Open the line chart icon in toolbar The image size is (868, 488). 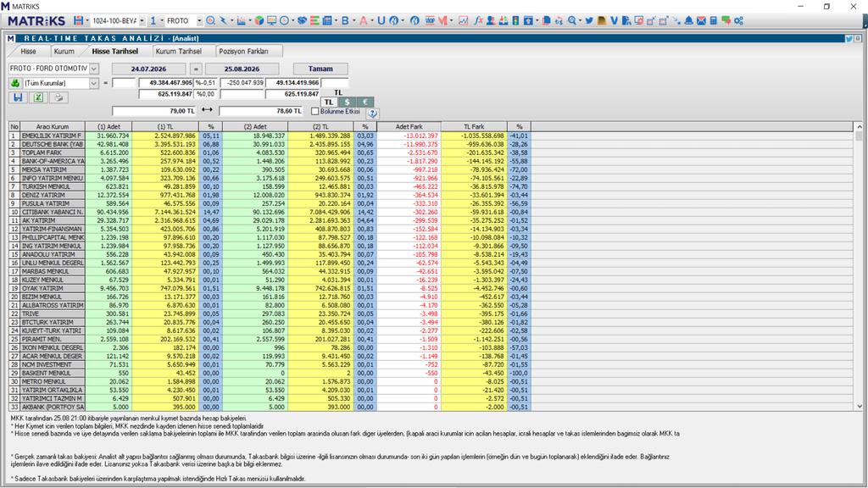click(x=463, y=20)
